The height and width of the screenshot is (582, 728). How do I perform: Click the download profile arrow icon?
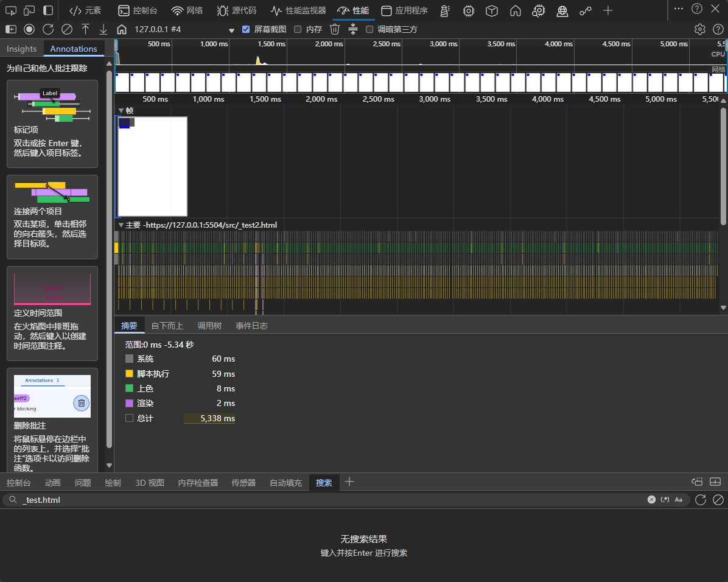coord(103,29)
